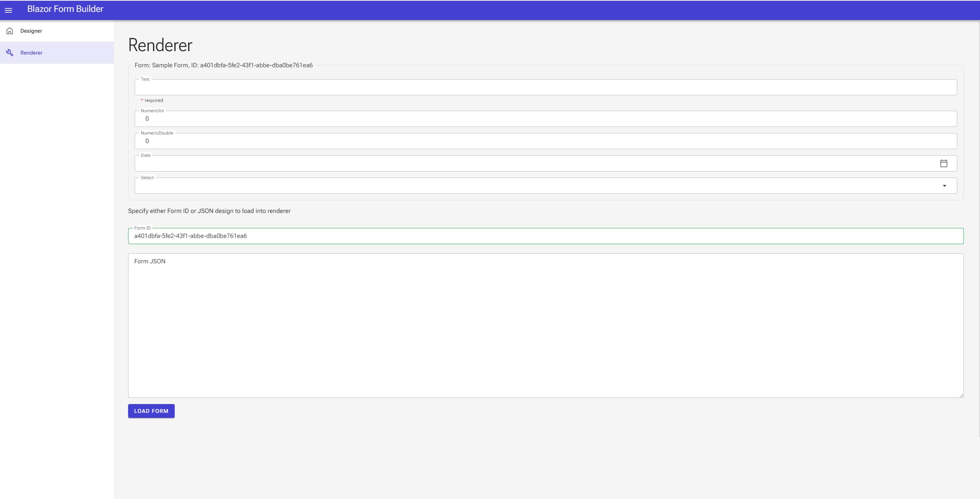Click inside the Form JSON textarea
Viewport: 980px width, 499px height.
pos(545,326)
